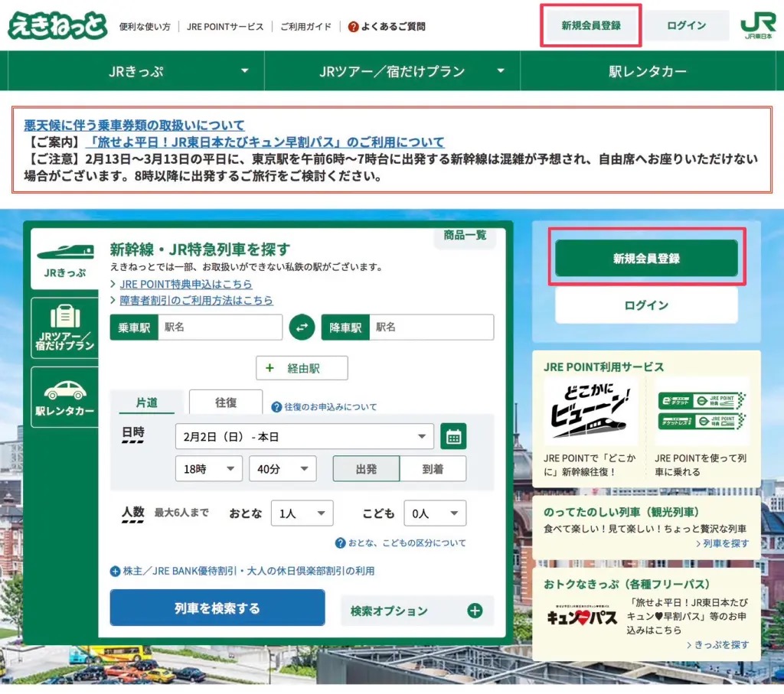
Task: Open 駅レンタカー in the green navigation bar
Action: [x=648, y=71]
